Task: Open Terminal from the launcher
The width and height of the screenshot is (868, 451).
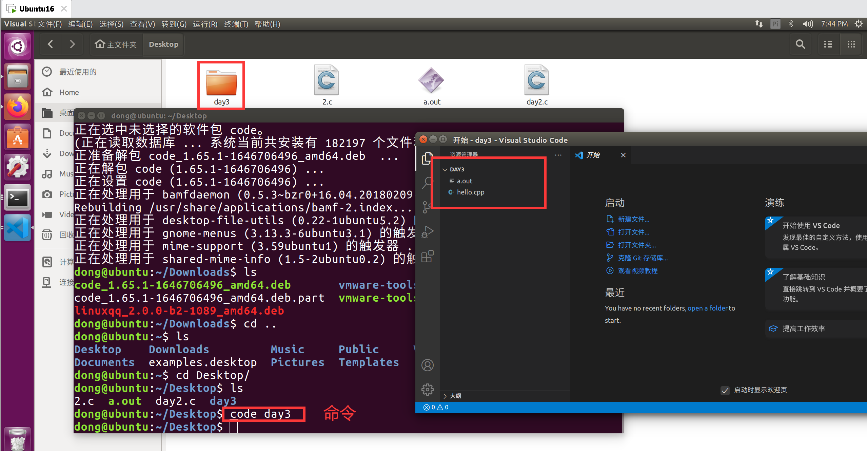Action: click(x=17, y=198)
